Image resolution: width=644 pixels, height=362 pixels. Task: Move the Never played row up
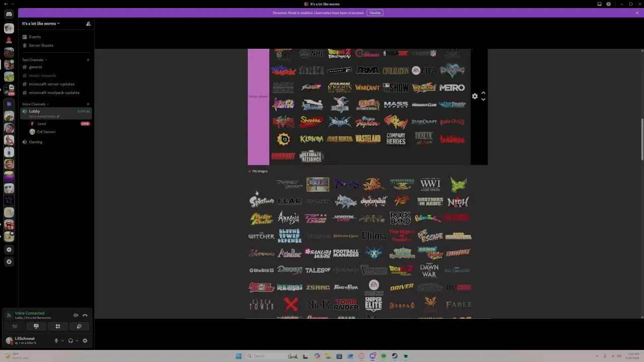(484, 93)
